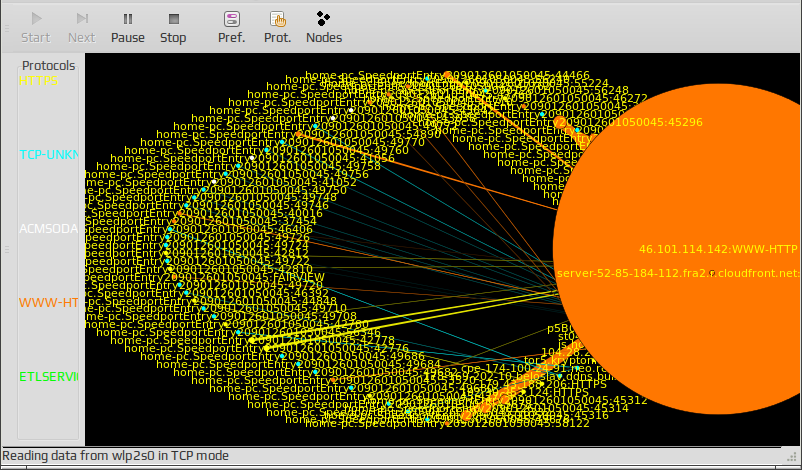
Task: Click the node label ending in :49760
Action: (266, 150)
